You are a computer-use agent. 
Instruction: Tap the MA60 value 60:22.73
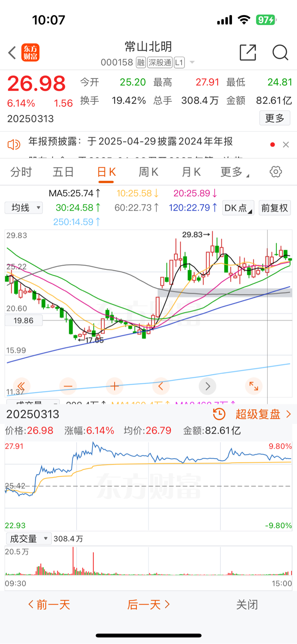tap(137, 208)
